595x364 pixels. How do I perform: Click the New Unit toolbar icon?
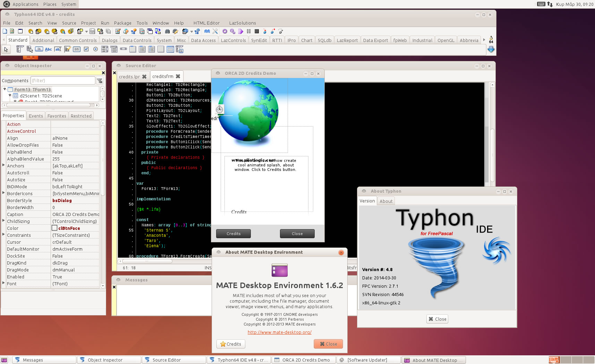pyautogui.click(x=12, y=31)
